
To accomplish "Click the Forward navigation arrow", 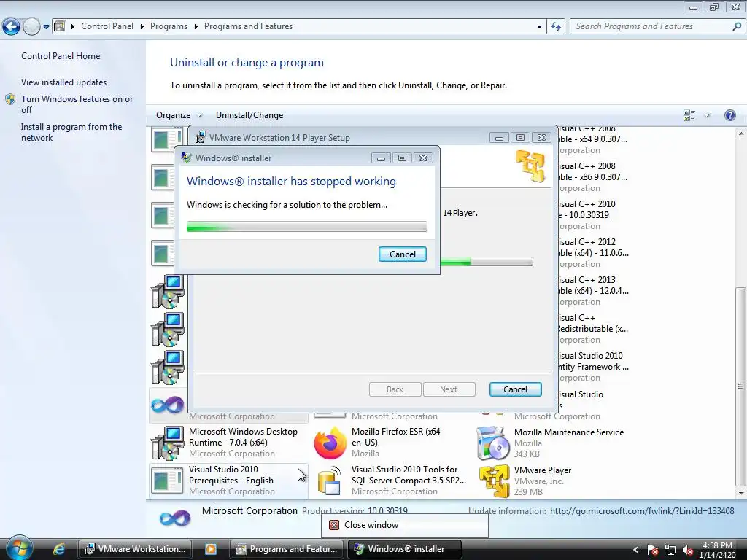I will point(31,26).
